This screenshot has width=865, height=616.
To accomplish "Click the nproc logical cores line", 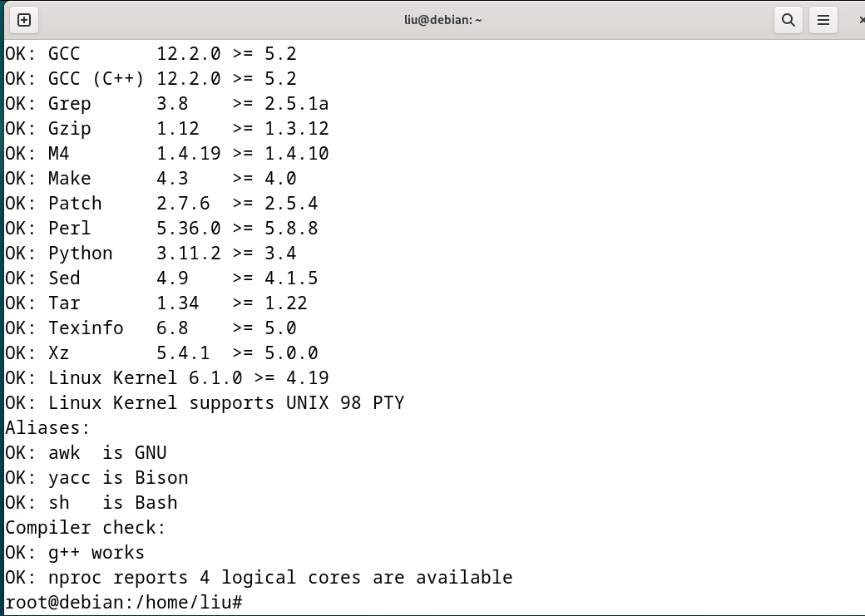I will point(259,577).
